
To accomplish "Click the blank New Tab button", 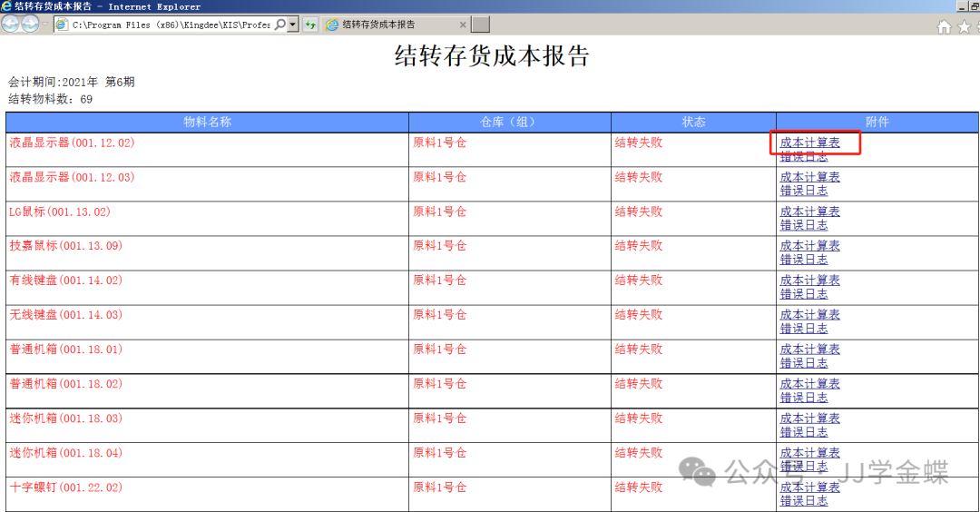I will tap(481, 25).
